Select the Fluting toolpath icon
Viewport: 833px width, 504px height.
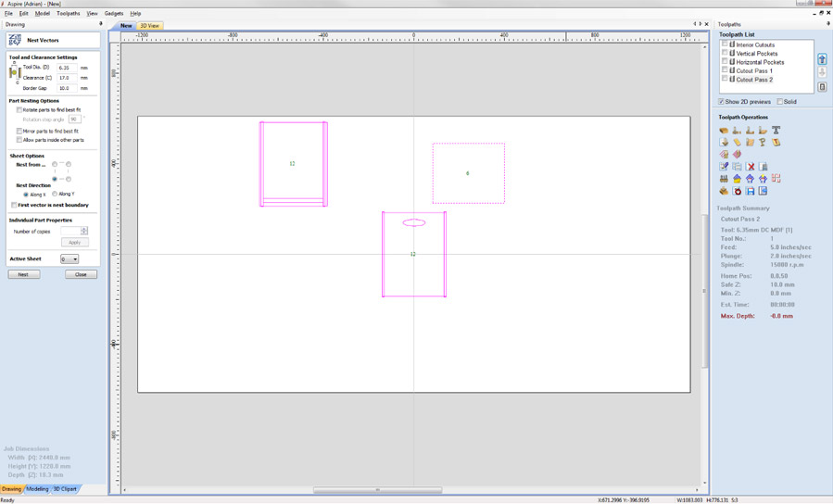point(737,143)
